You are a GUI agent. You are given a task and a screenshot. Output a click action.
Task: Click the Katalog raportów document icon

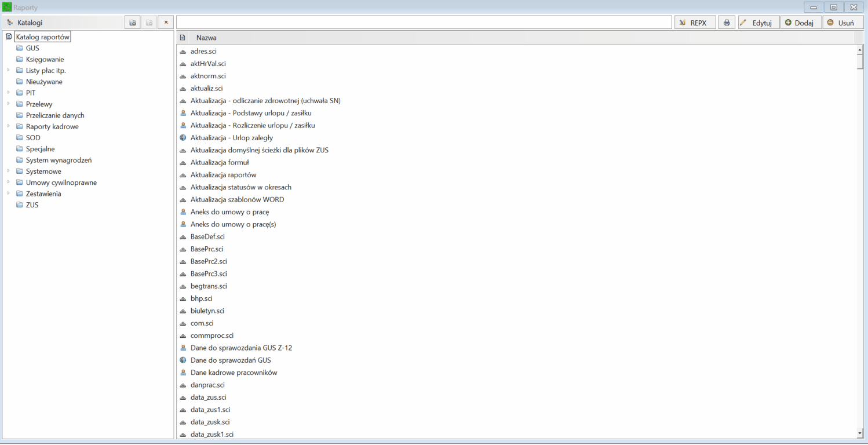coord(9,37)
